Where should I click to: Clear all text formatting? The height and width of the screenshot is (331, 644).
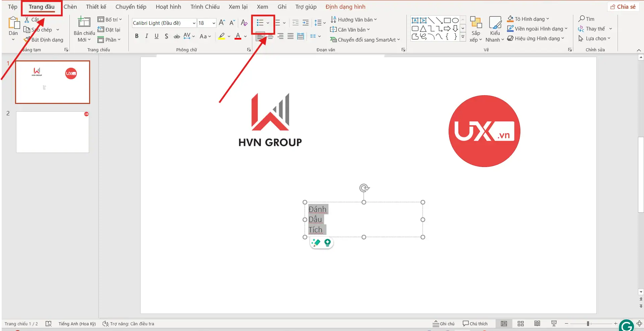coord(244,23)
